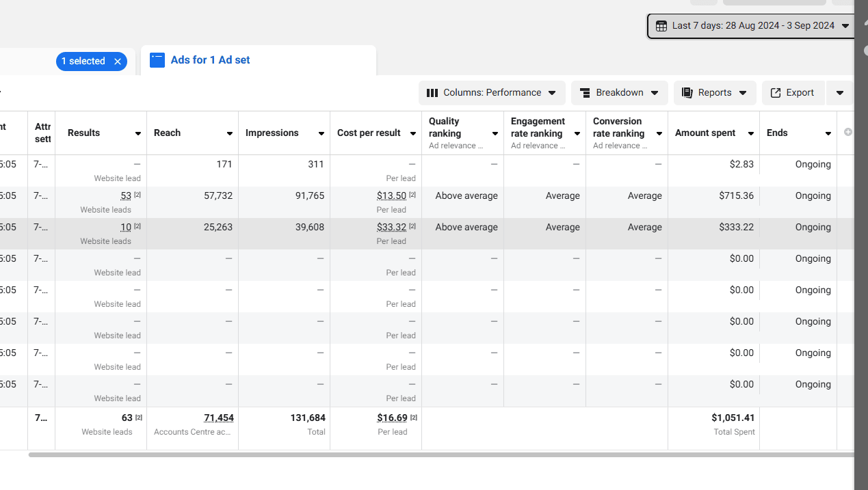Remove the '1 selected' filter with X

click(x=118, y=62)
